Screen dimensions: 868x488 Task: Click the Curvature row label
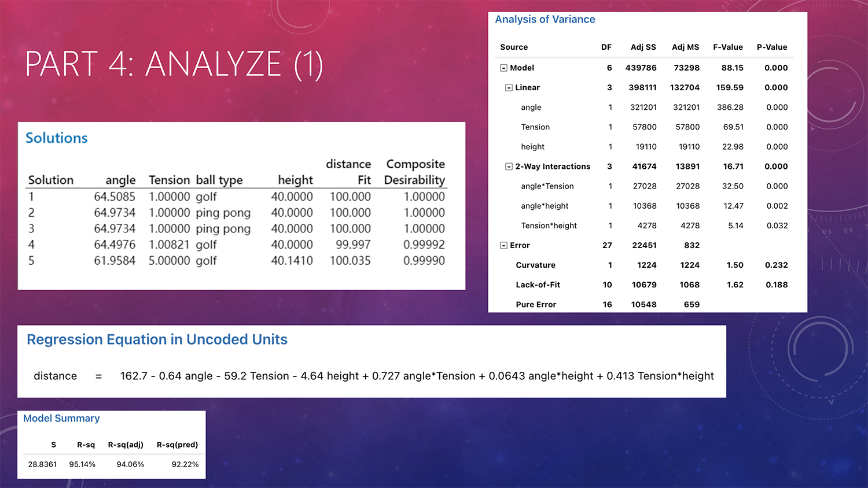pos(535,265)
